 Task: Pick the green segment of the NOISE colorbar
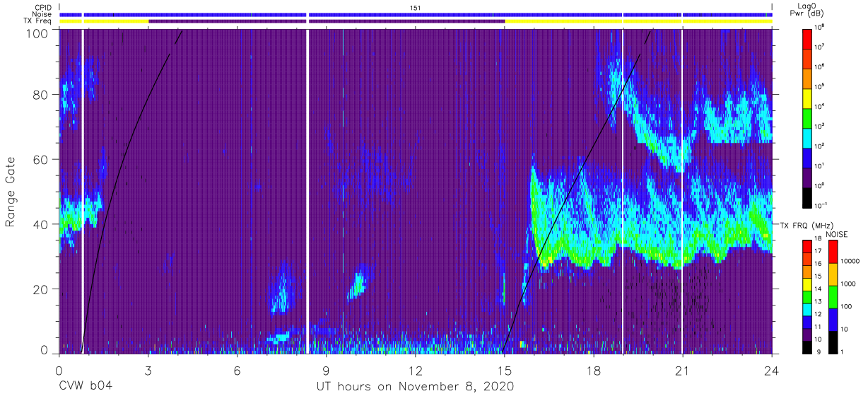click(832, 296)
